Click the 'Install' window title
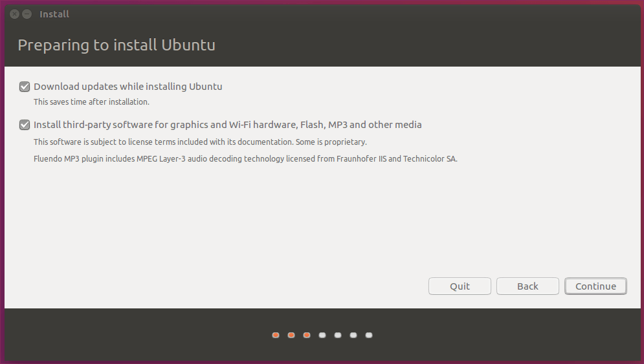 point(54,14)
